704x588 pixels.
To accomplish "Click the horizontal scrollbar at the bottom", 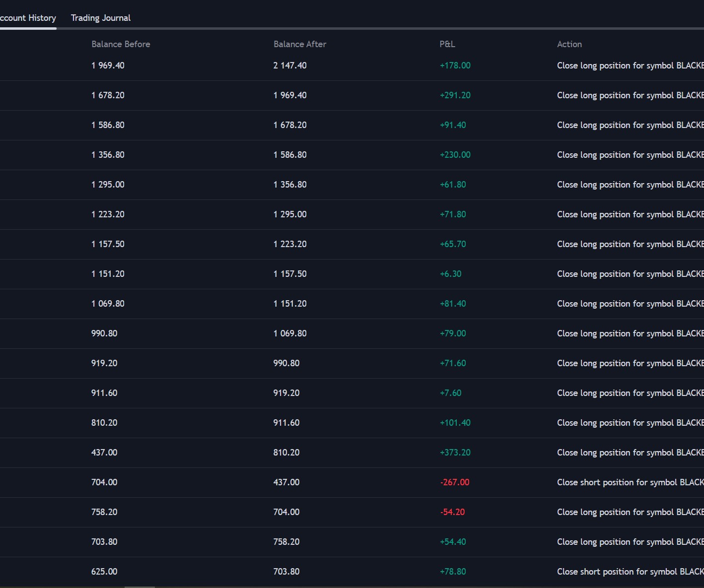I will (140, 587).
